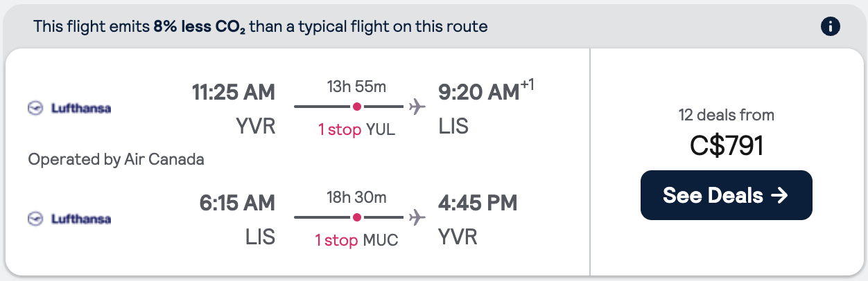868x281 pixels.
Task: Click the YUL stop dot marker
Action: (x=356, y=107)
